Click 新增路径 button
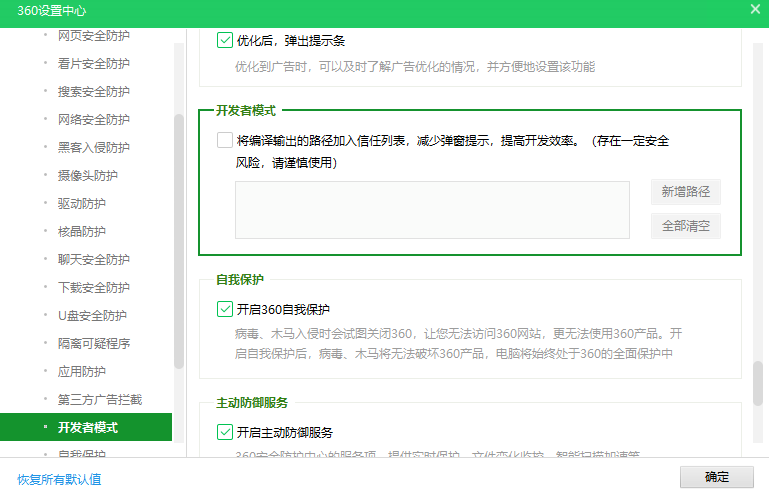Image resolution: width=769 pixels, height=493 pixels. point(686,192)
